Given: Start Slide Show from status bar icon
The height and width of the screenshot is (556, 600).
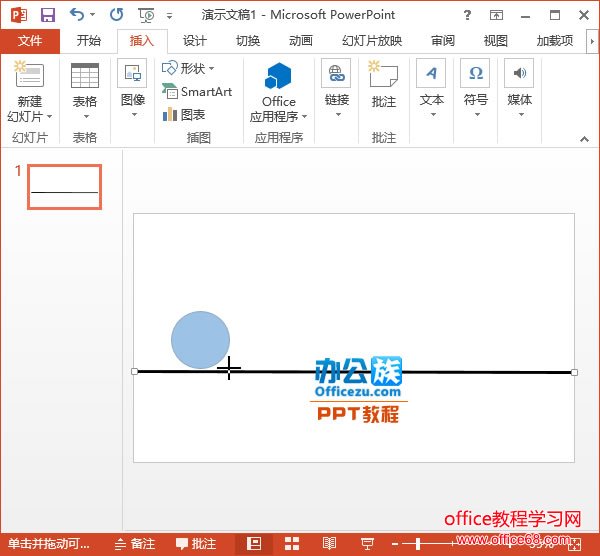Looking at the screenshot, I should pyautogui.click(x=367, y=544).
